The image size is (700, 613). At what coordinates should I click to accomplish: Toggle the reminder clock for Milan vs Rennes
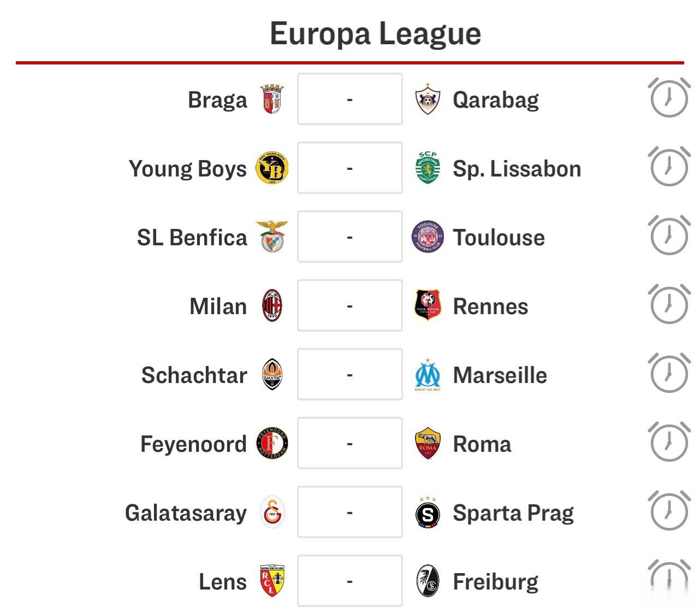pos(669,305)
